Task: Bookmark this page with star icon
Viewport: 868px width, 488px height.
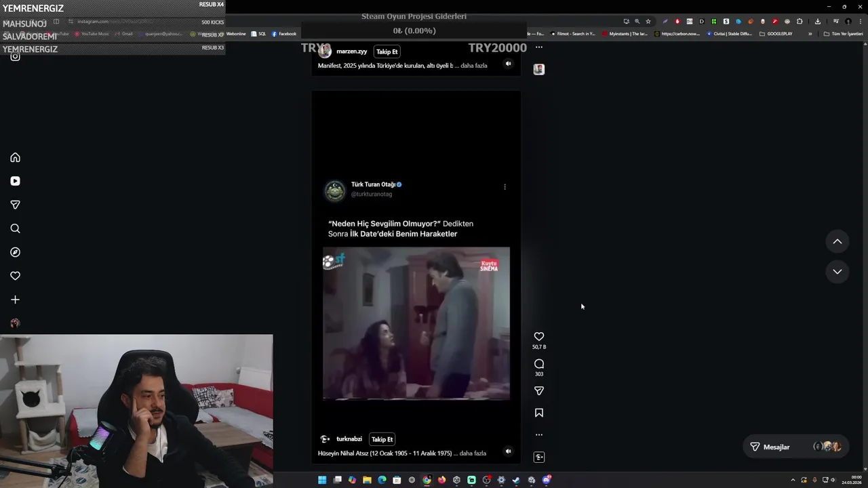Action: [x=648, y=22]
